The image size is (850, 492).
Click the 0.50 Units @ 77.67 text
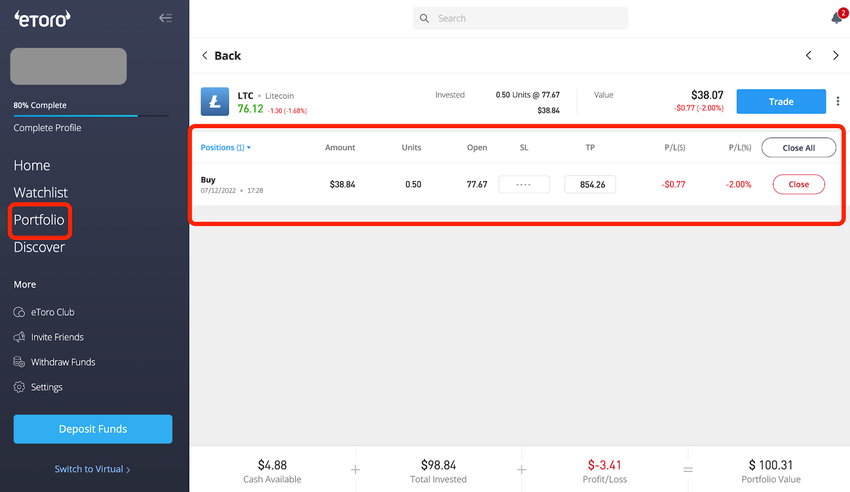(527, 95)
